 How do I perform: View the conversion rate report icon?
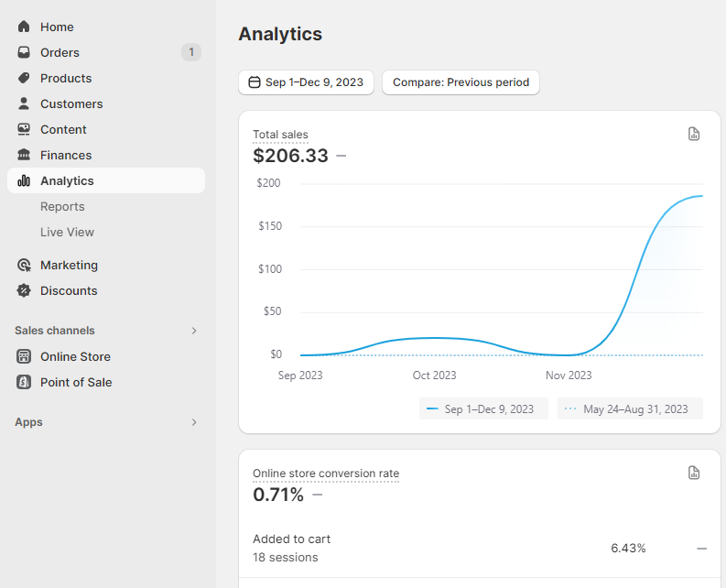pyautogui.click(x=694, y=473)
